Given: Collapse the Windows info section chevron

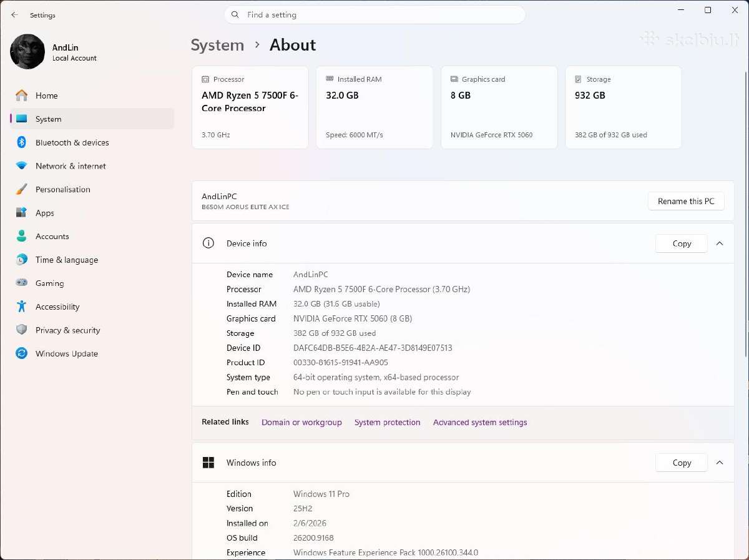Looking at the screenshot, I should tap(720, 463).
